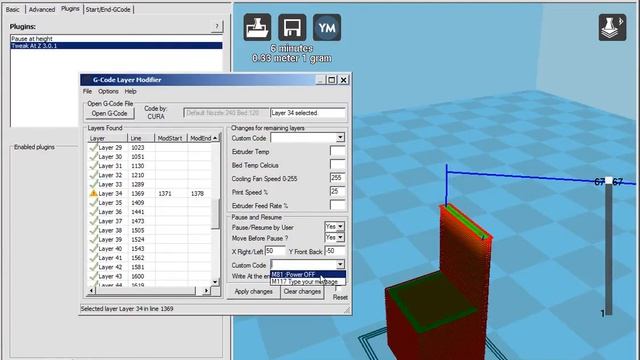The width and height of the screenshot is (640, 360).
Task: Open the Options menu
Action: tap(108, 91)
